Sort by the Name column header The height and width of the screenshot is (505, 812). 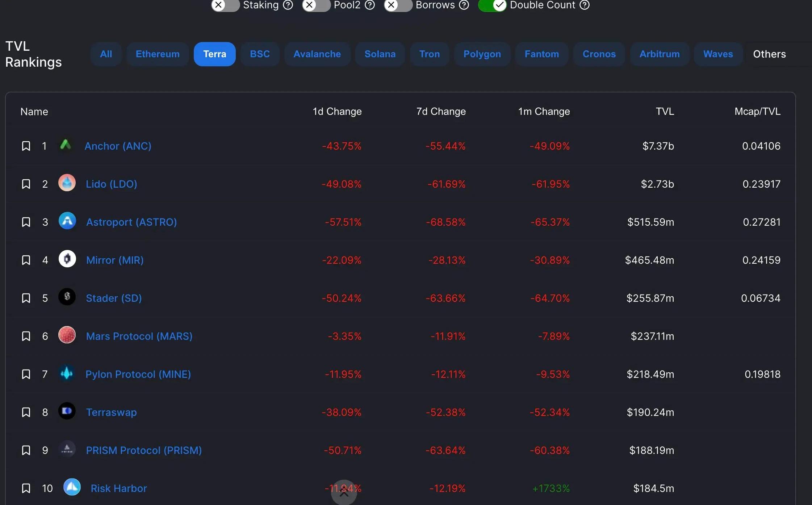pyautogui.click(x=34, y=112)
